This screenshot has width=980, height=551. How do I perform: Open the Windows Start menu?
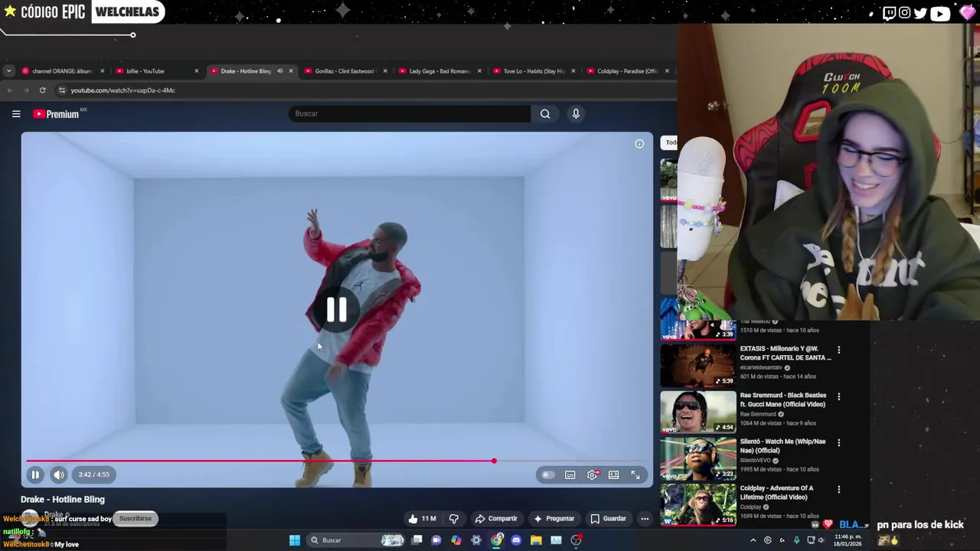[295, 540]
